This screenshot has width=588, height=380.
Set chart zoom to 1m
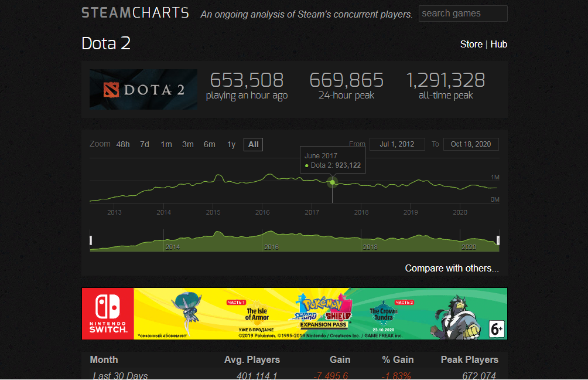[x=166, y=145]
